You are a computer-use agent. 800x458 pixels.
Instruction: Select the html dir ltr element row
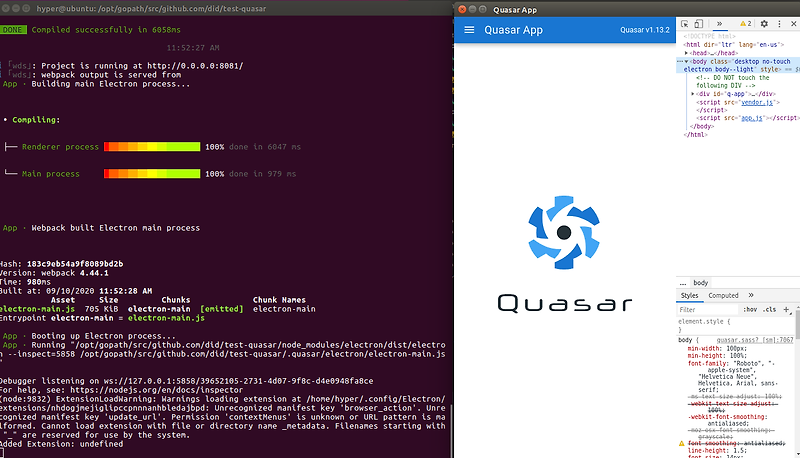click(733, 45)
